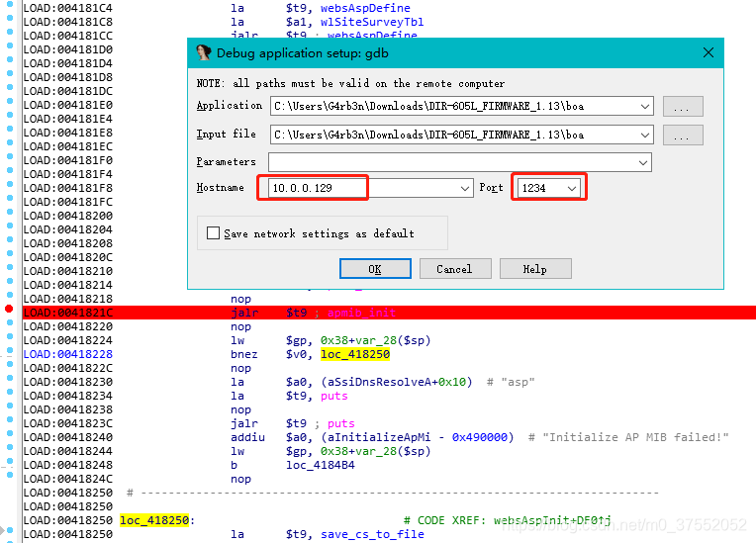756x543 pixels.
Task: Open Help for the gdb setup dialog
Action: click(x=535, y=269)
